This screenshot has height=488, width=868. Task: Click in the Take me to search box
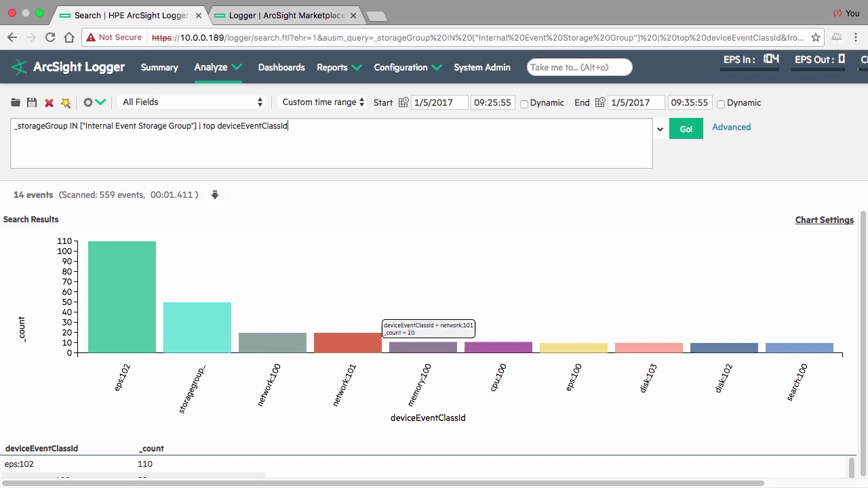click(x=580, y=67)
